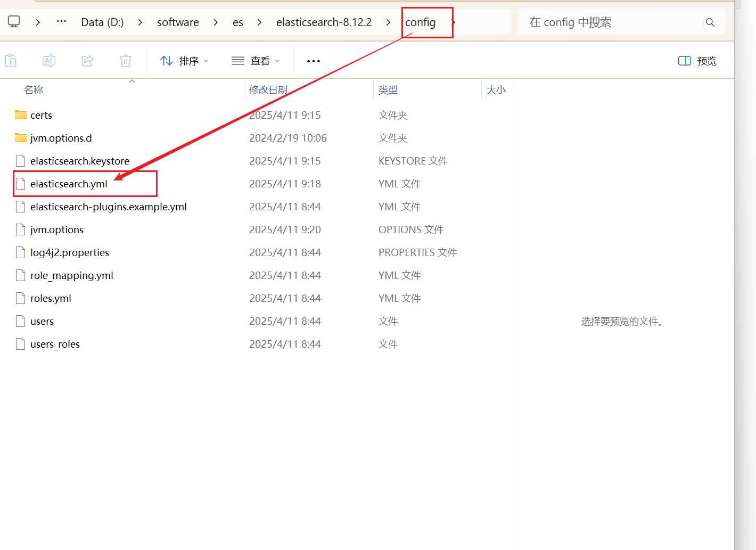Viewport: 756px width, 550px height.
Task: Open the 查看 view dropdown
Action: (x=256, y=61)
